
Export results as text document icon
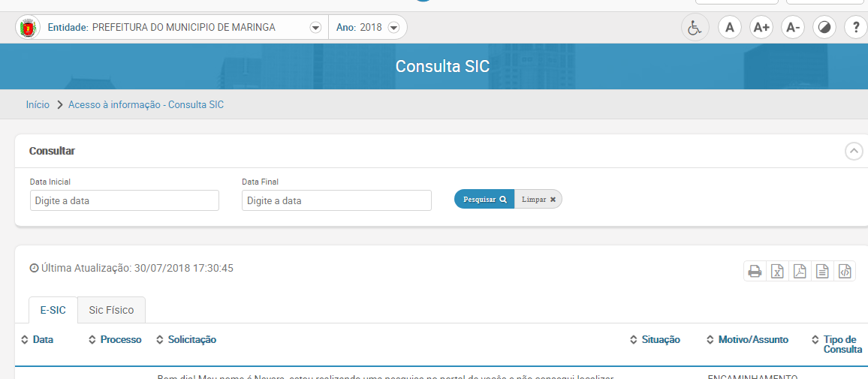point(822,271)
